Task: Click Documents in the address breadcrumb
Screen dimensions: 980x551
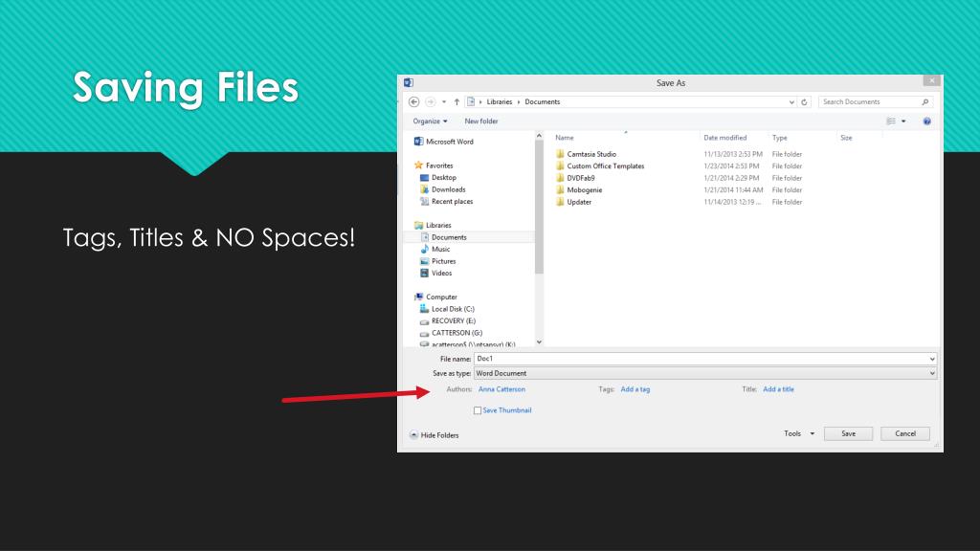Action: (543, 101)
